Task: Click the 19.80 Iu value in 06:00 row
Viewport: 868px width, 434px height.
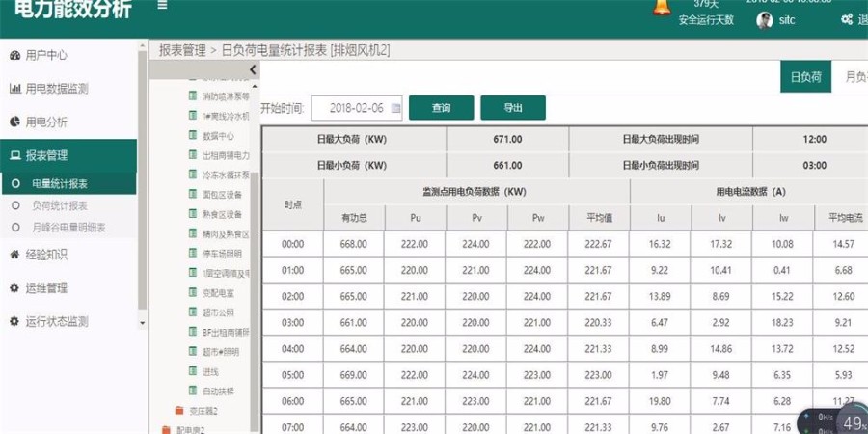Action: point(661,401)
